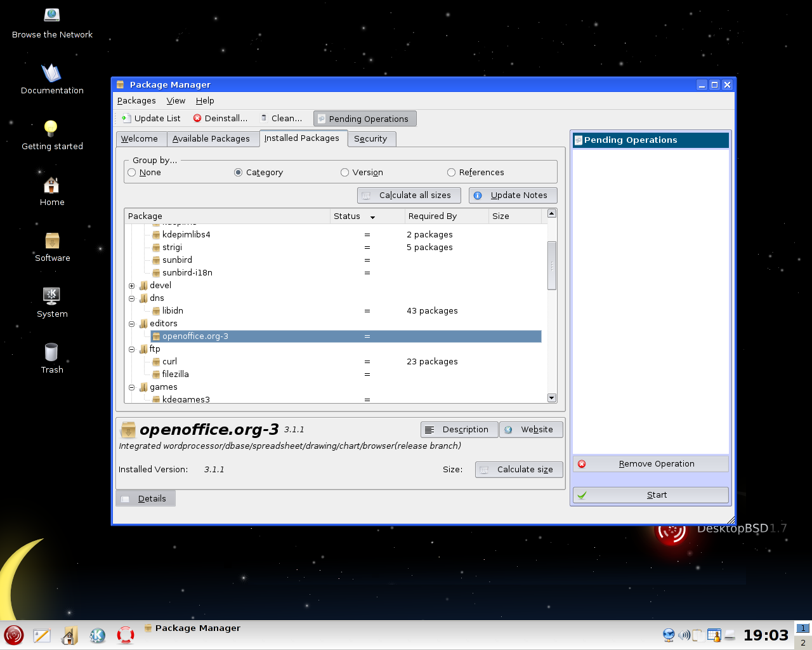Click the network globe tray icon
The height and width of the screenshot is (650, 812).
pyautogui.click(x=669, y=635)
